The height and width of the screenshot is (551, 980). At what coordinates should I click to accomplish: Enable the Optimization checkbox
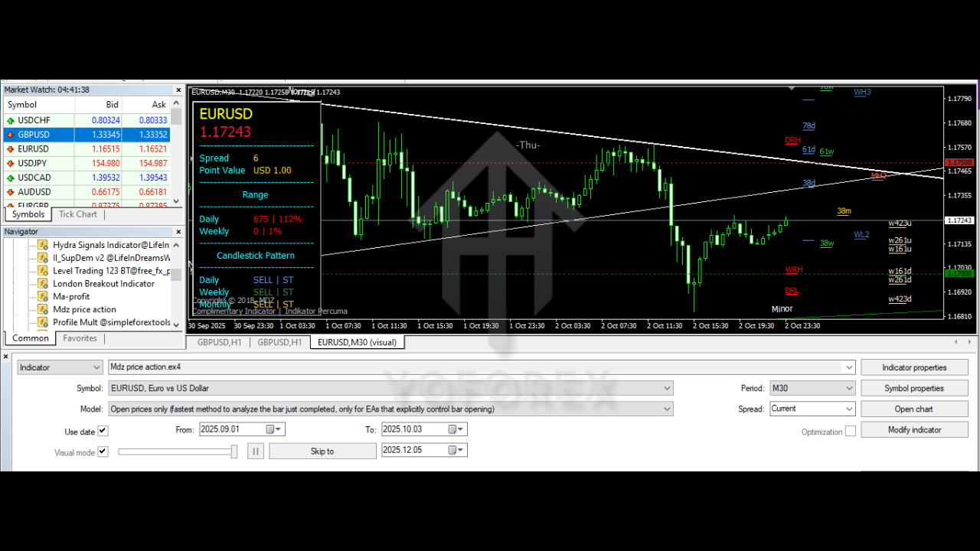(851, 431)
